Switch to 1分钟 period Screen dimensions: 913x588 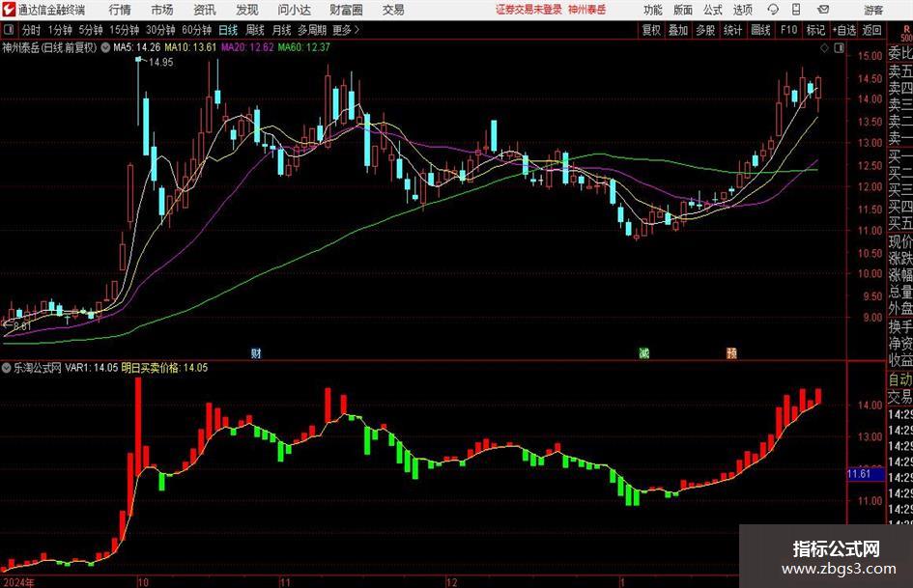coord(60,30)
